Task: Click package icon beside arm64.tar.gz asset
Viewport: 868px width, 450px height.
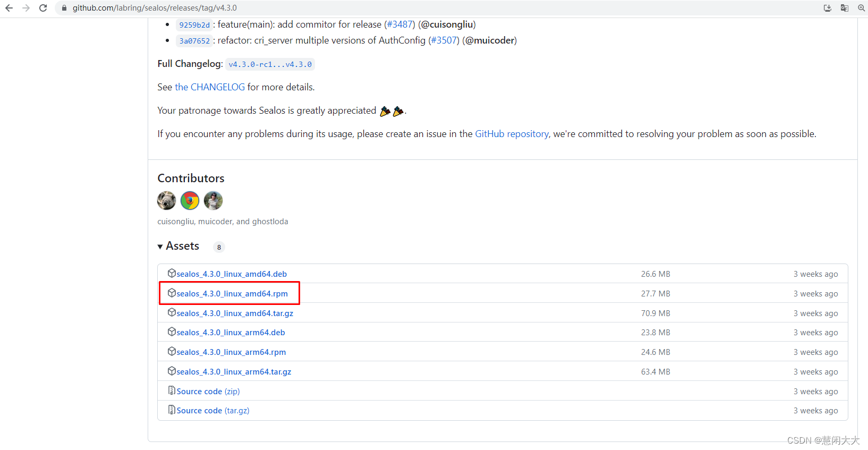Action: click(172, 371)
